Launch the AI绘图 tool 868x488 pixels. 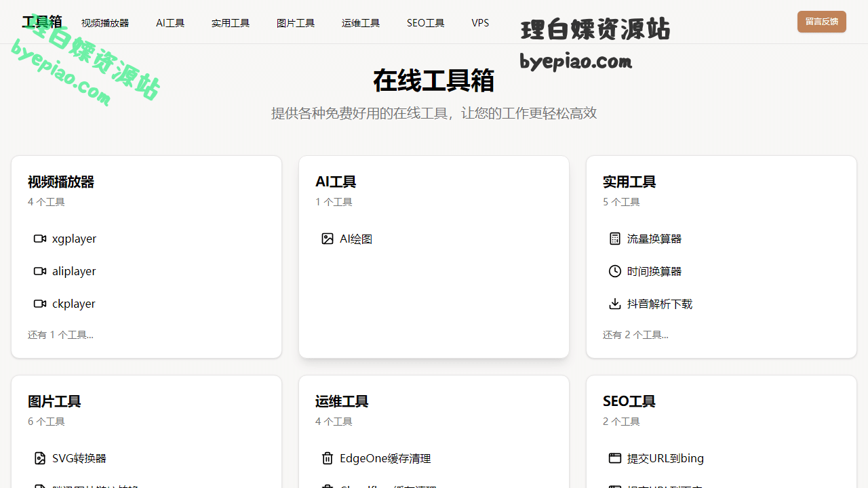coord(356,239)
